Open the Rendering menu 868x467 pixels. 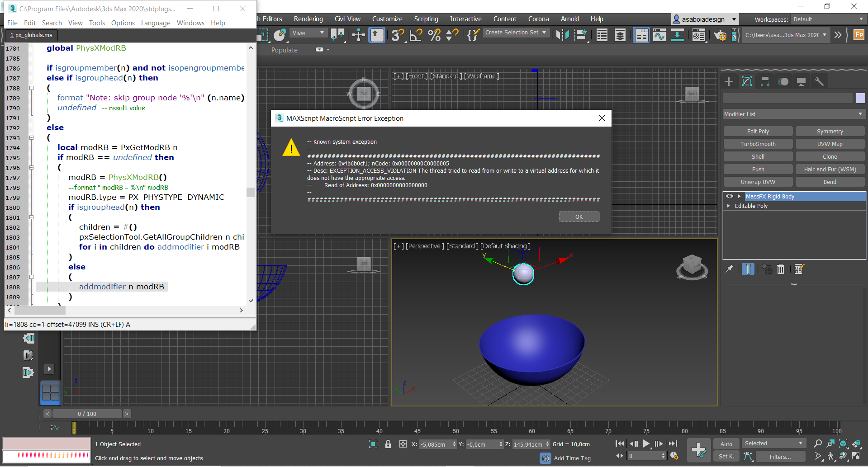coord(308,19)
